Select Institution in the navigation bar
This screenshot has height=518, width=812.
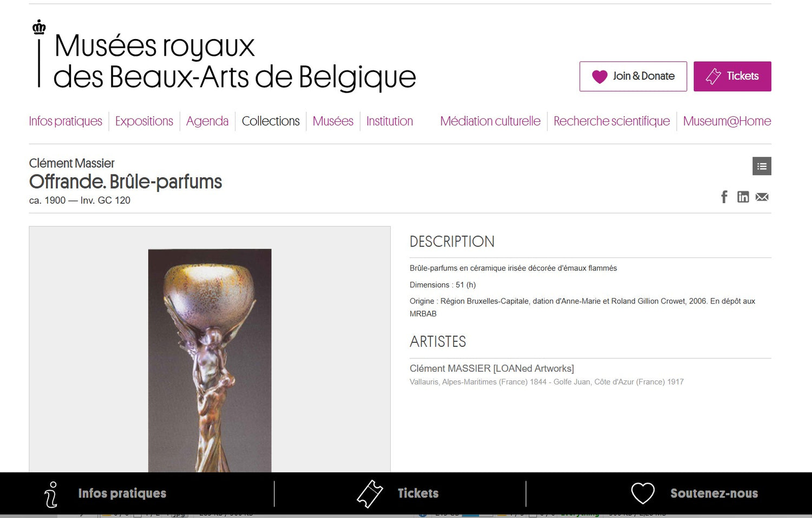pyautogui.click(x=390, y=121)
